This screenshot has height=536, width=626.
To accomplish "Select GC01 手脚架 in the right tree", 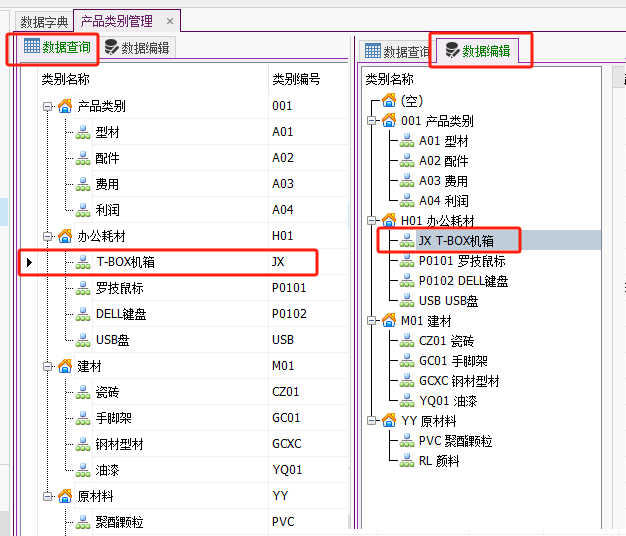I will (x=453, y=361).
